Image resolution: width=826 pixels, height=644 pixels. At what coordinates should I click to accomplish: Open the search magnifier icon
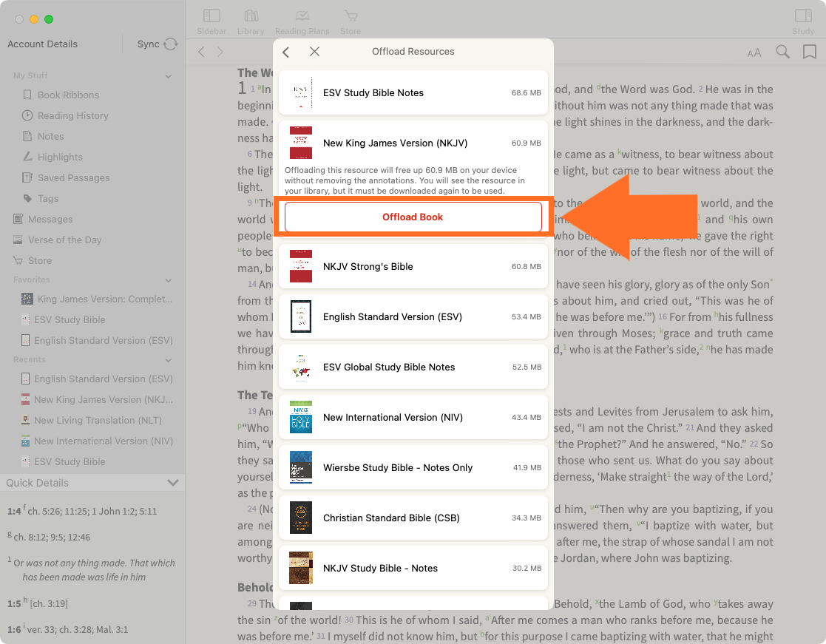[783, 52]
